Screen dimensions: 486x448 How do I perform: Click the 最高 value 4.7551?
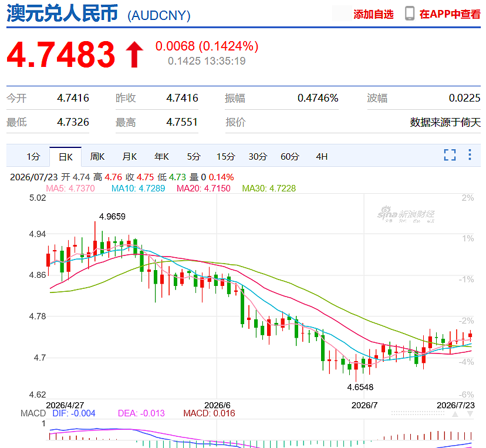(x=182, y=122)
